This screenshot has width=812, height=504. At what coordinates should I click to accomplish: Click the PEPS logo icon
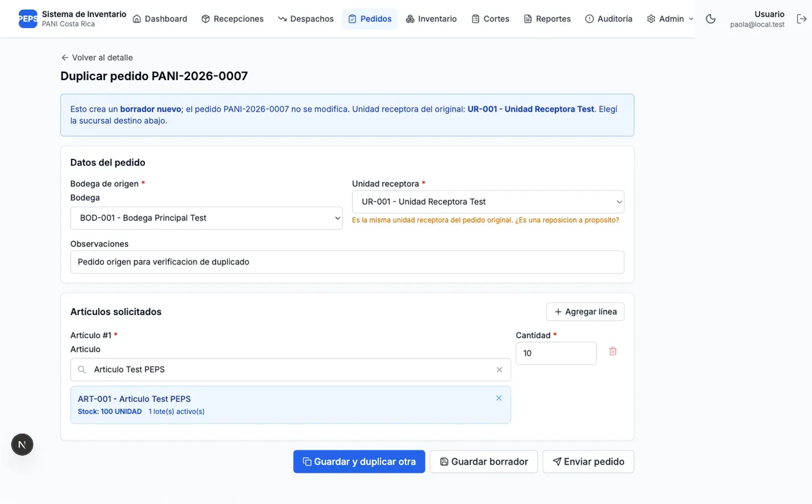[x=28, y=19]
